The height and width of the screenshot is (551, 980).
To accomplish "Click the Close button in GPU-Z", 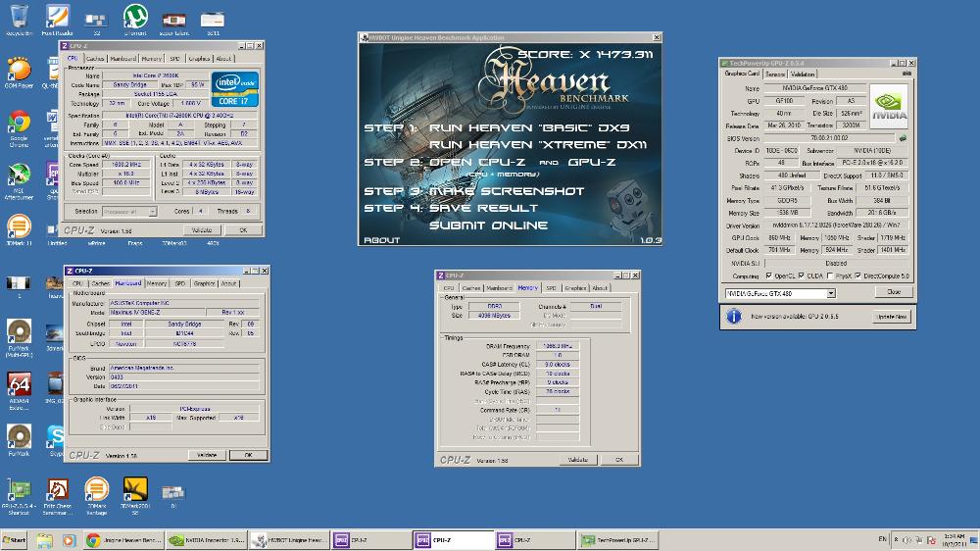I will [x=894, y=292].
